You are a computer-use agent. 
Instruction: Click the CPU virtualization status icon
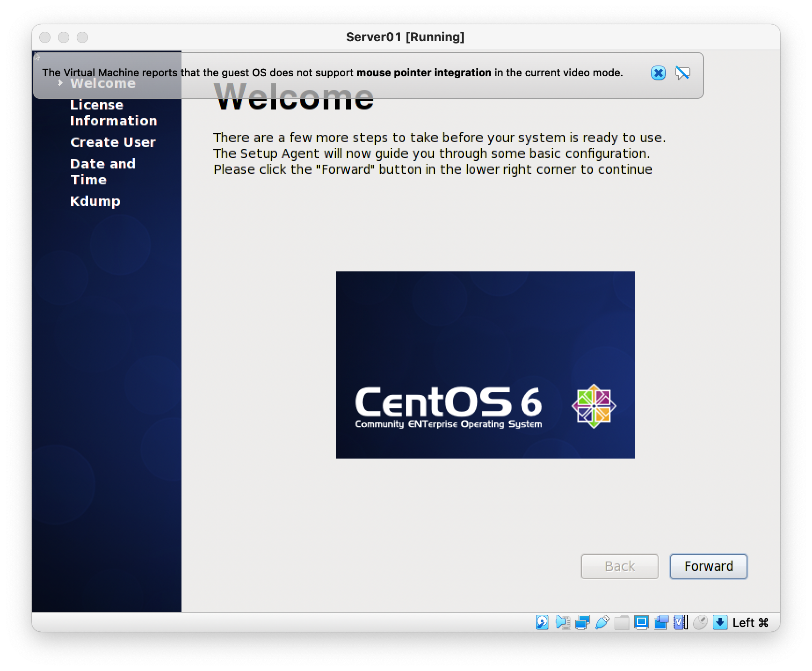coord(681,622)
